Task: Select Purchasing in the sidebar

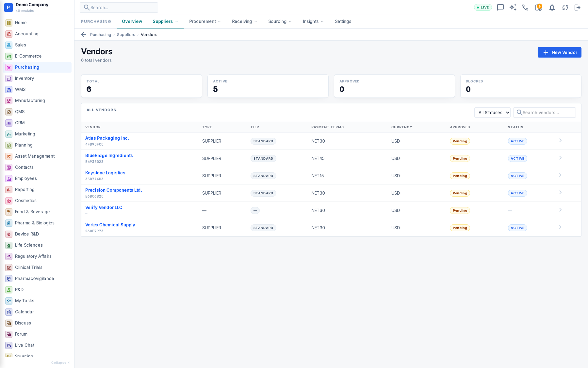Action: (37, 67)
